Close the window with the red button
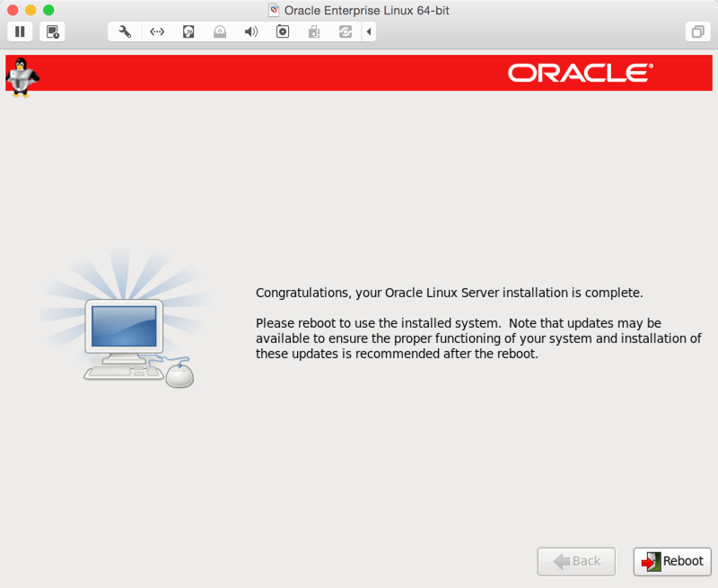The height and width of the screenshot is (588, 718). tap(13, 10)
